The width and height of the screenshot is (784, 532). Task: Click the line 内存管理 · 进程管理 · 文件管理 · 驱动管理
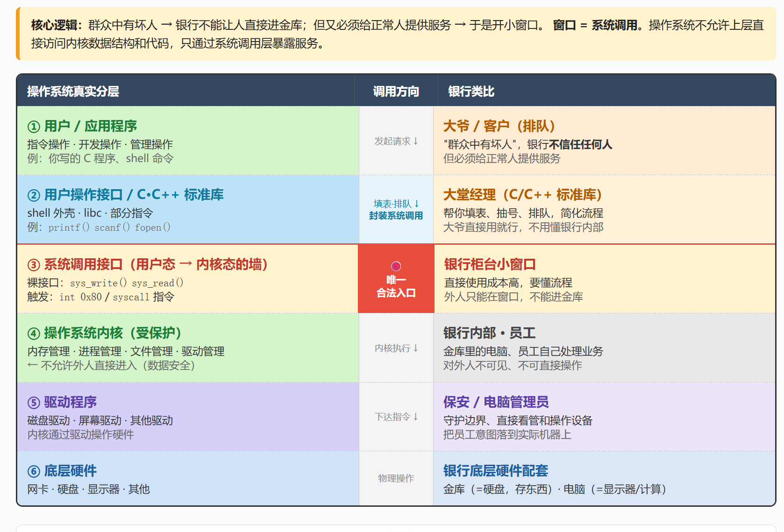coord(126,351)
